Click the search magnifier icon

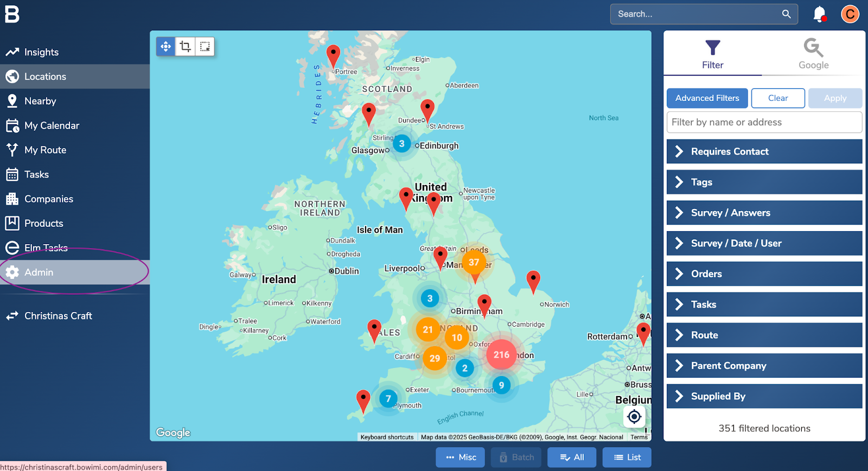tap(786, 14)
